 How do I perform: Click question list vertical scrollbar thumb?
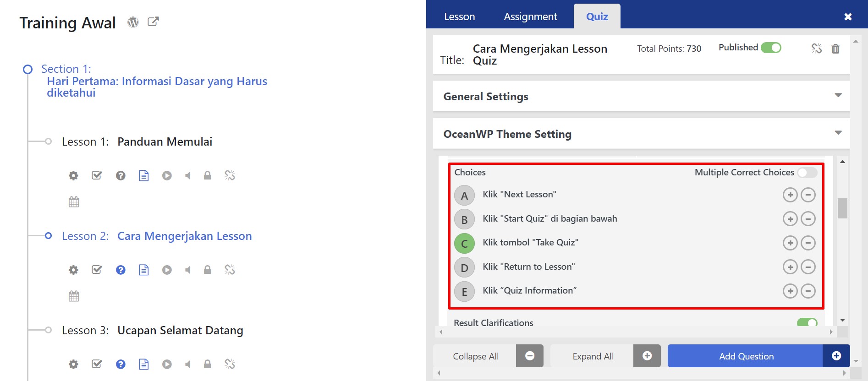pyautogui.click(x=842, y=208)
